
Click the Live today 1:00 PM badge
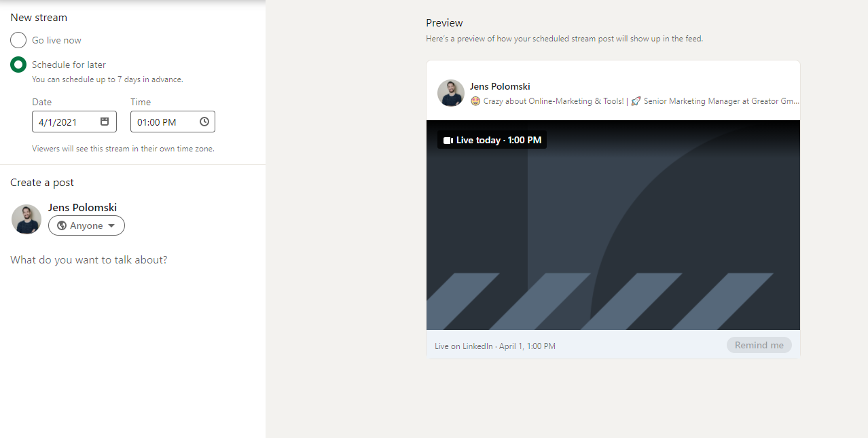coord(492,140)
